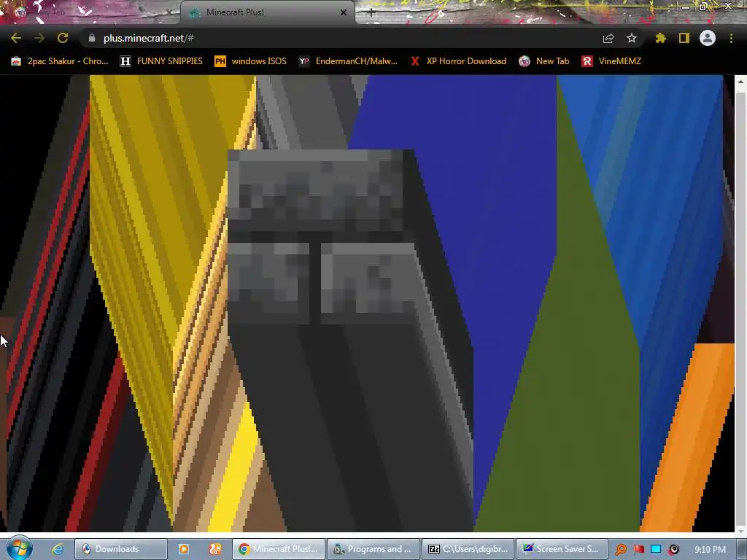This screenshot has height=560, width=747.
Task: Switch to the Minecraft Plus! tab
Action: (x=267, y=12)
